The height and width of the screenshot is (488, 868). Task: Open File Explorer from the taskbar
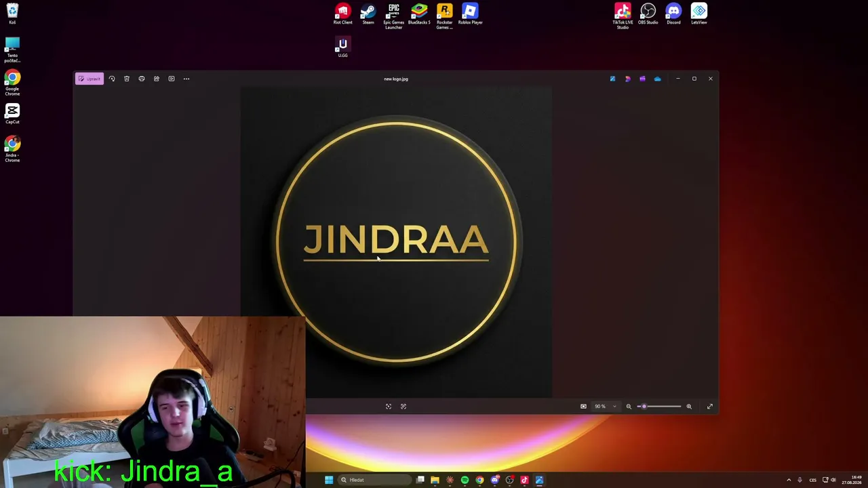[x=435, y=480]
